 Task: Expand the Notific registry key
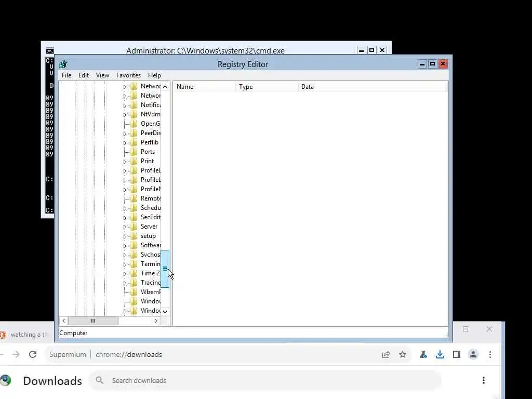pos(125,105)
